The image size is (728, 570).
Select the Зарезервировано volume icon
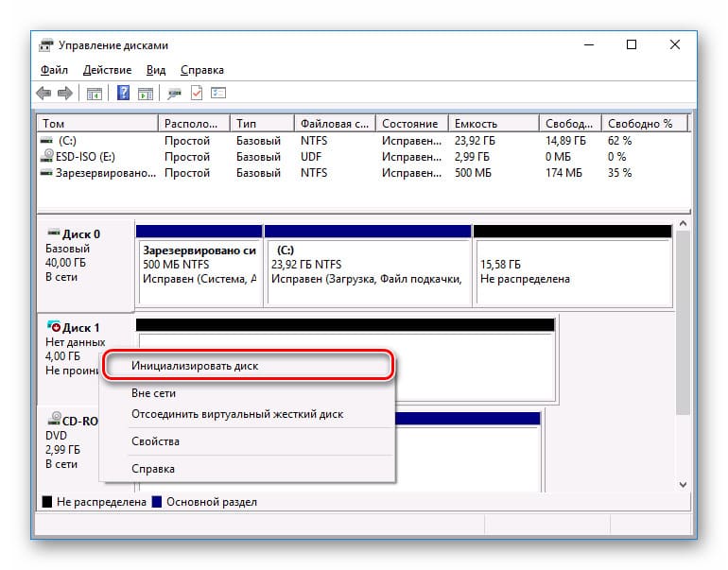coord(46,173)
